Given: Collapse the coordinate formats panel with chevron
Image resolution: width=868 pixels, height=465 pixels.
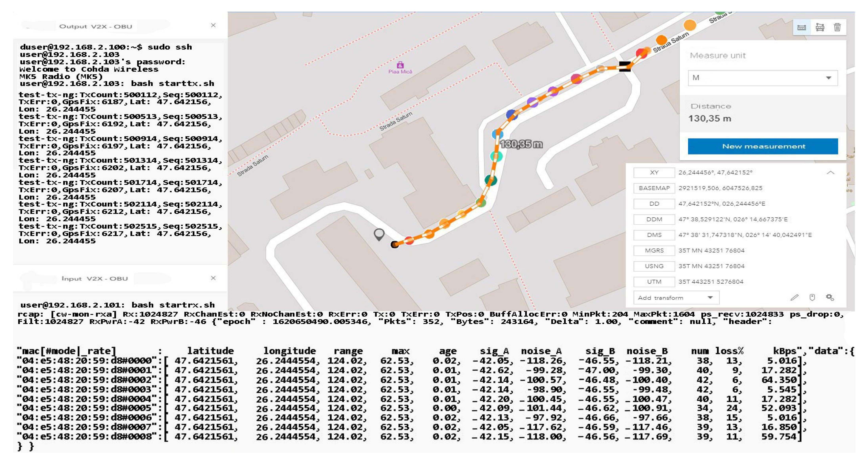Looking at the screenshot, I should [830, 172].
